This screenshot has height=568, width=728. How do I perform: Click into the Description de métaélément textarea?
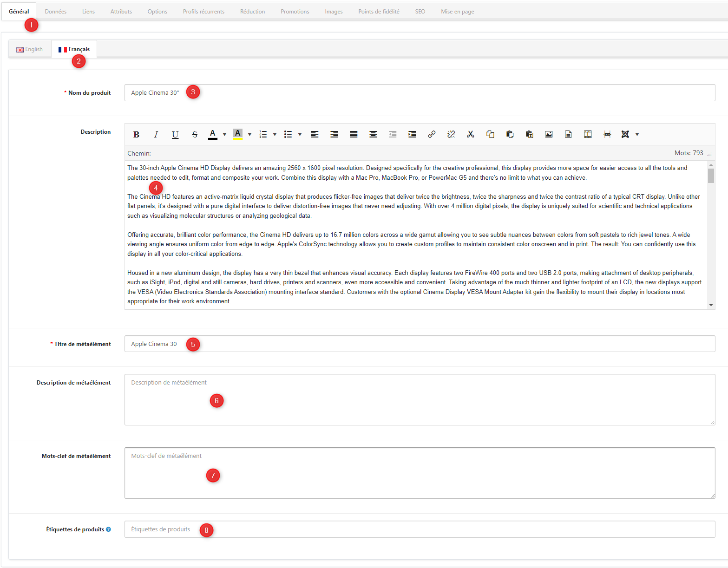tap(420, 400)
